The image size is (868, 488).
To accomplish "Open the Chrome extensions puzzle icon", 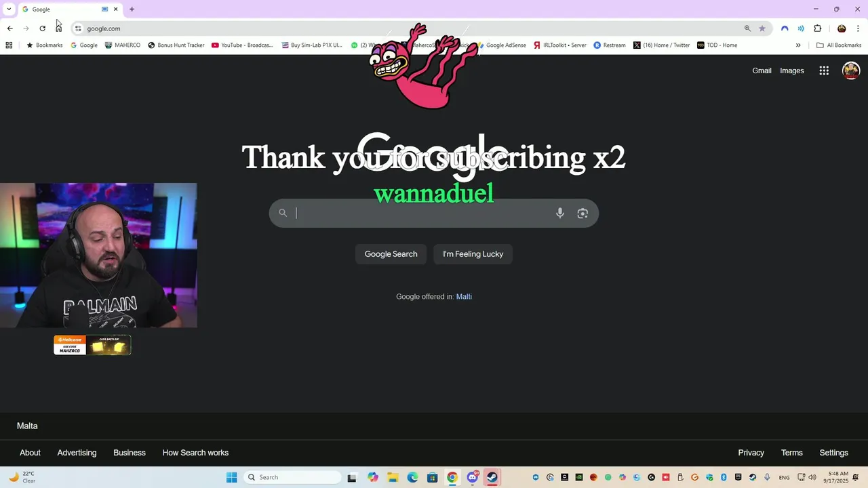I will click(x=817, y=28).
